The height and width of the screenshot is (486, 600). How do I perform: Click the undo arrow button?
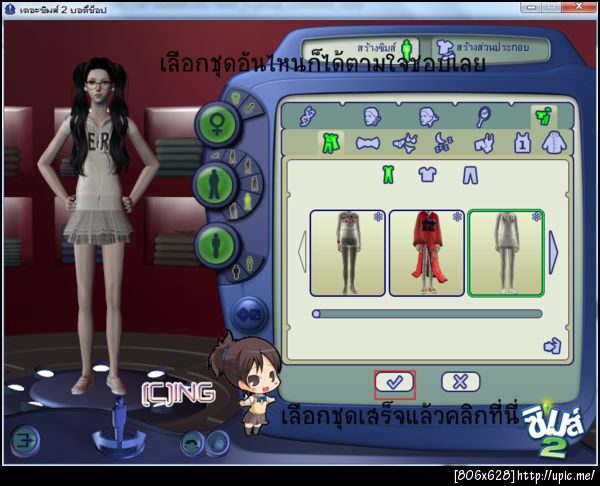coord(192,444)
